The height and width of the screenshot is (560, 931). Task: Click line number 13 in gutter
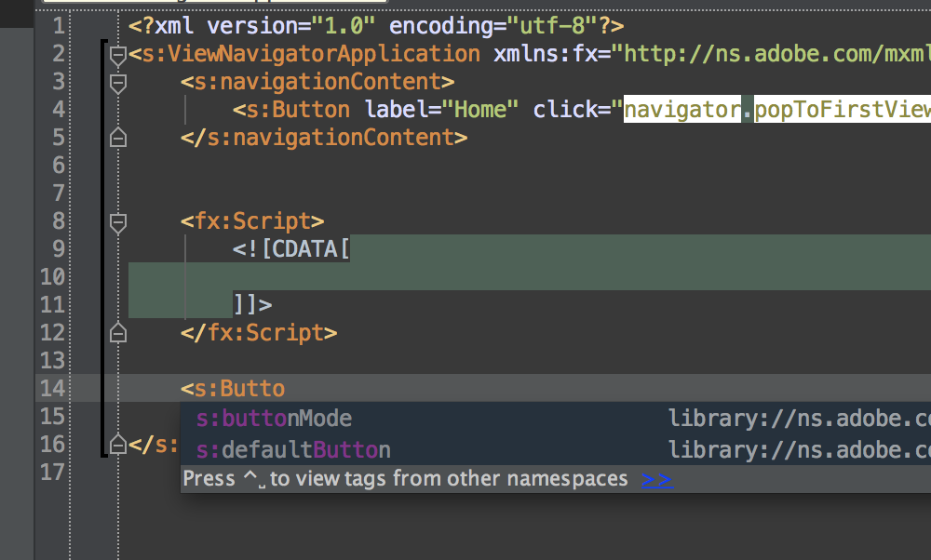(52, 361)
